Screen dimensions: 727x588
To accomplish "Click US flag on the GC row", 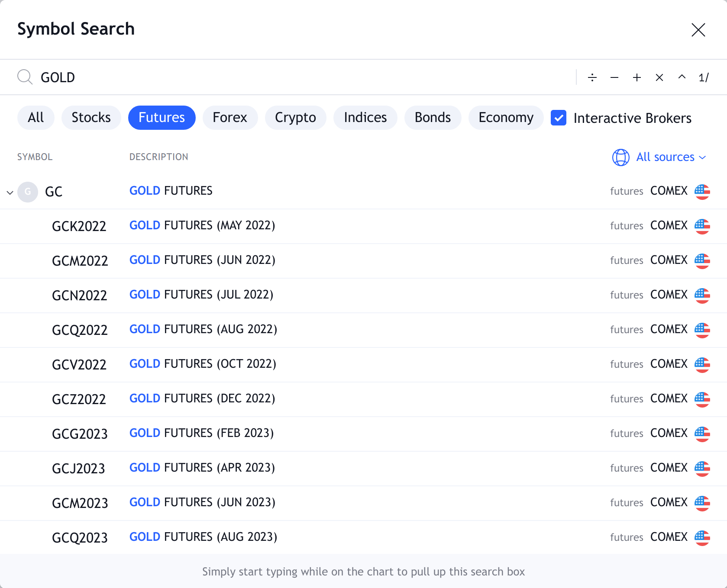I will [702, 192].
